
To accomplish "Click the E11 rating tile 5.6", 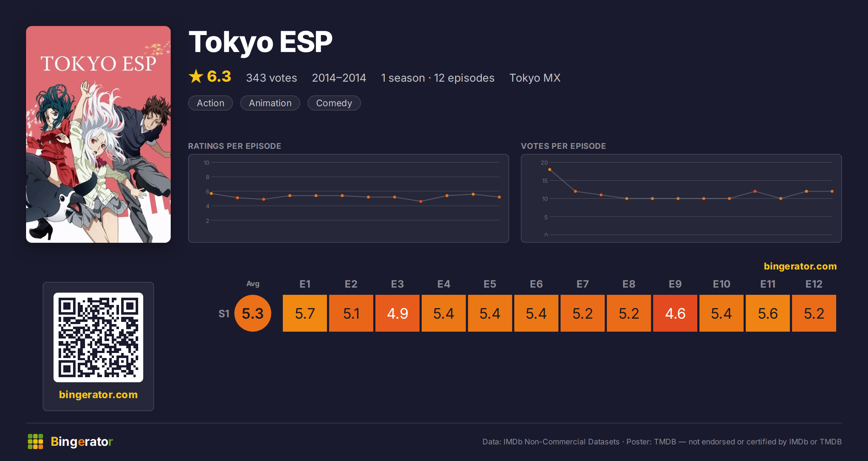I will point(768,313).
